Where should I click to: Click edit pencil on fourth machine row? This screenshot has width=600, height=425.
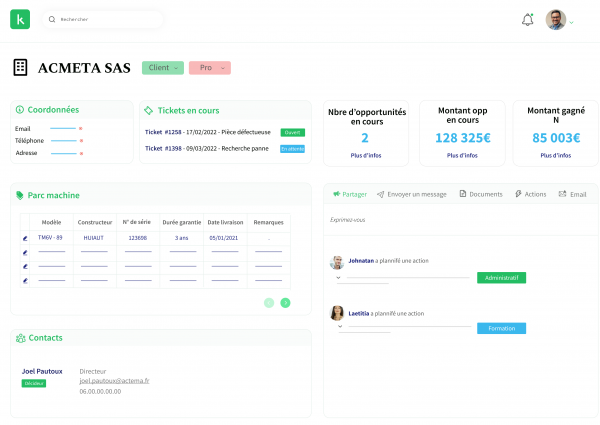click(25, 281)
